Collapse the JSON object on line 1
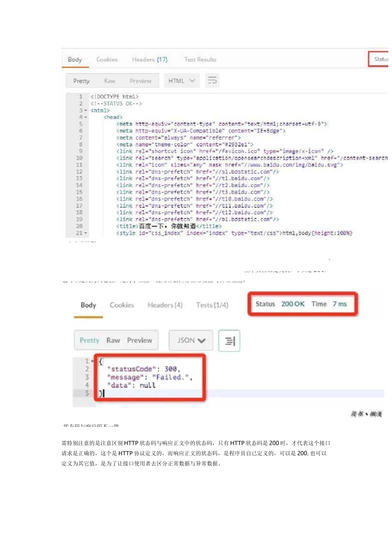This screenshot has height=544, width=392. click(92, 361)
